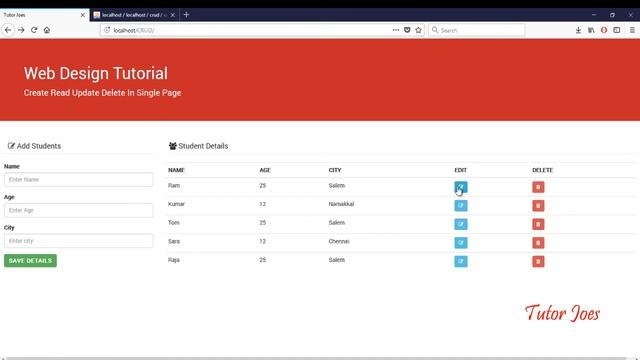Edit the Ram student row
Viewport: 640px width, 360px height.
[461, 187]
